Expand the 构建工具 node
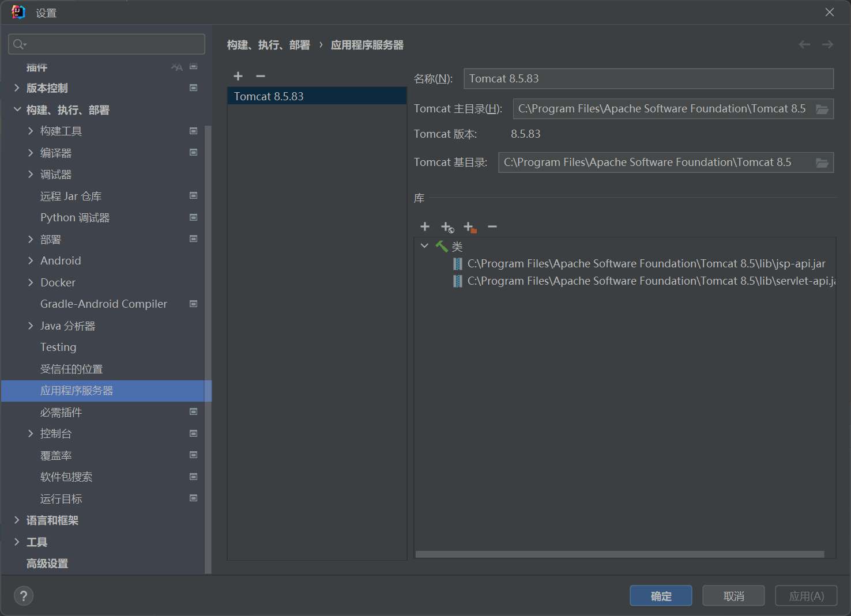Image resolution: width=851 pixels, height=616 pixels. [x=31, y=131]
